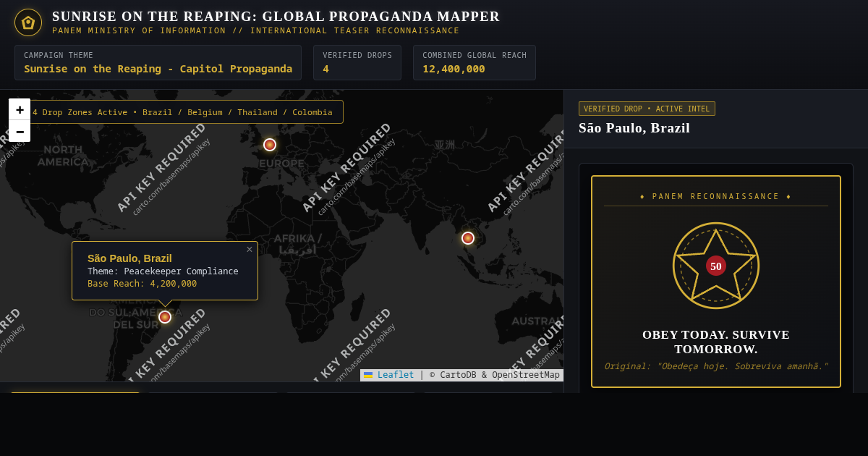Close the São Paulo map popup
The height and width of the screenshot is (456, 868).
coord(250,250)
